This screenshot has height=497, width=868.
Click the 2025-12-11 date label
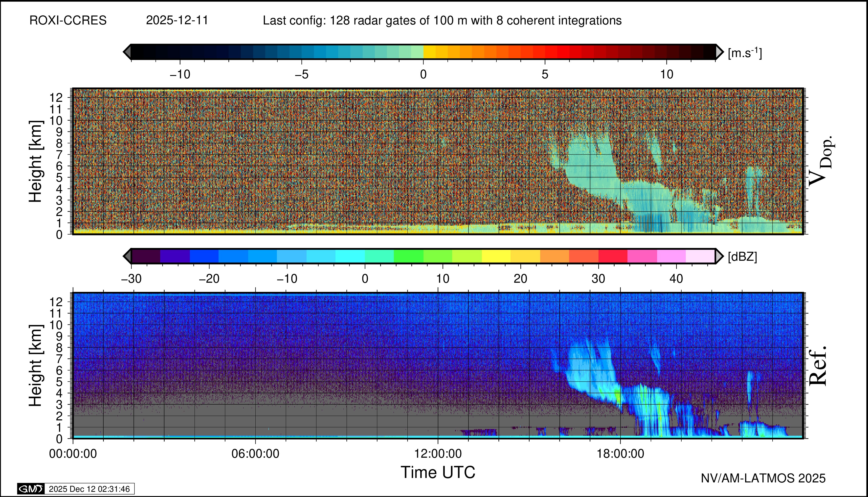click(x=177, y=21)
